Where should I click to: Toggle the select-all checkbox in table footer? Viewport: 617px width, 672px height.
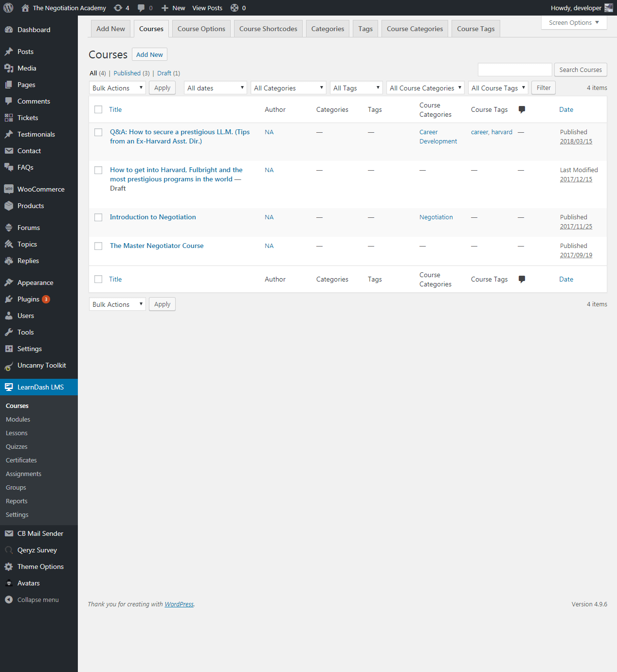pos(98,279)
